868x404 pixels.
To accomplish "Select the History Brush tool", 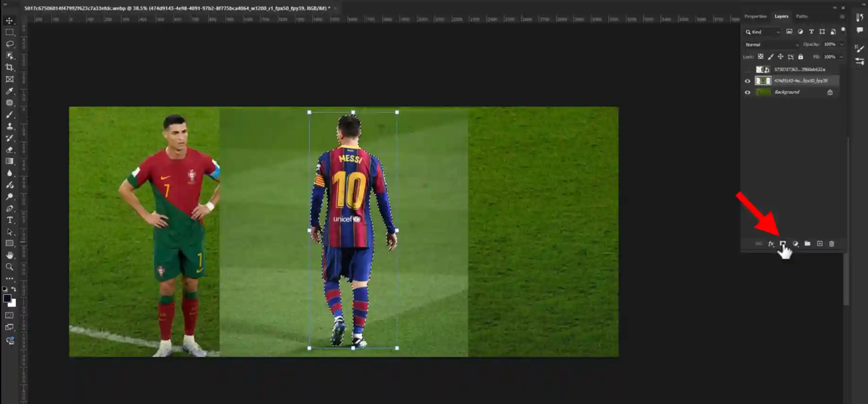I will click(x=9, y=138).
